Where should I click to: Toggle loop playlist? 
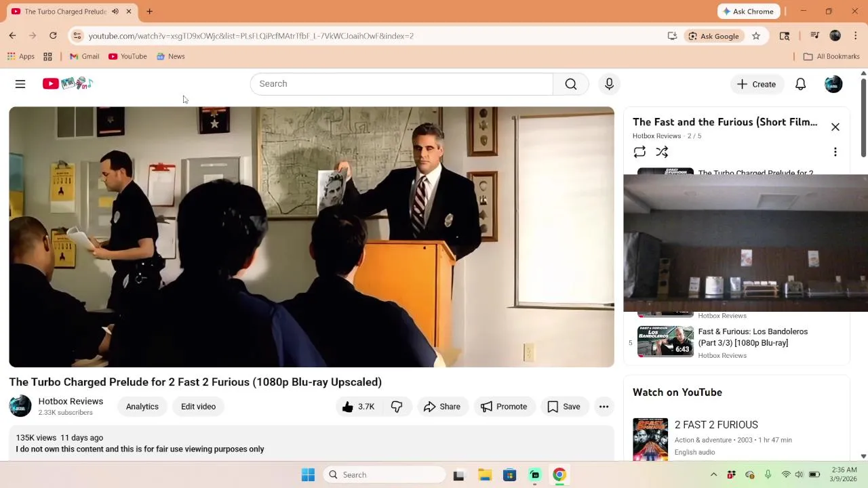coord(639,152)
